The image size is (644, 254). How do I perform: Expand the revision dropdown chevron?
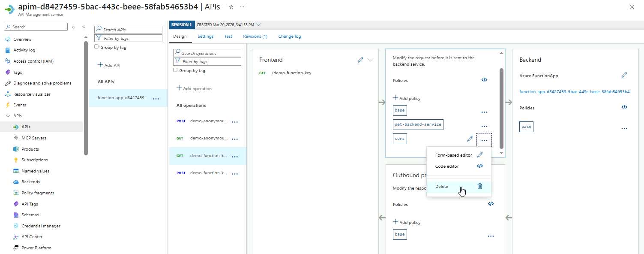[258, 24]
